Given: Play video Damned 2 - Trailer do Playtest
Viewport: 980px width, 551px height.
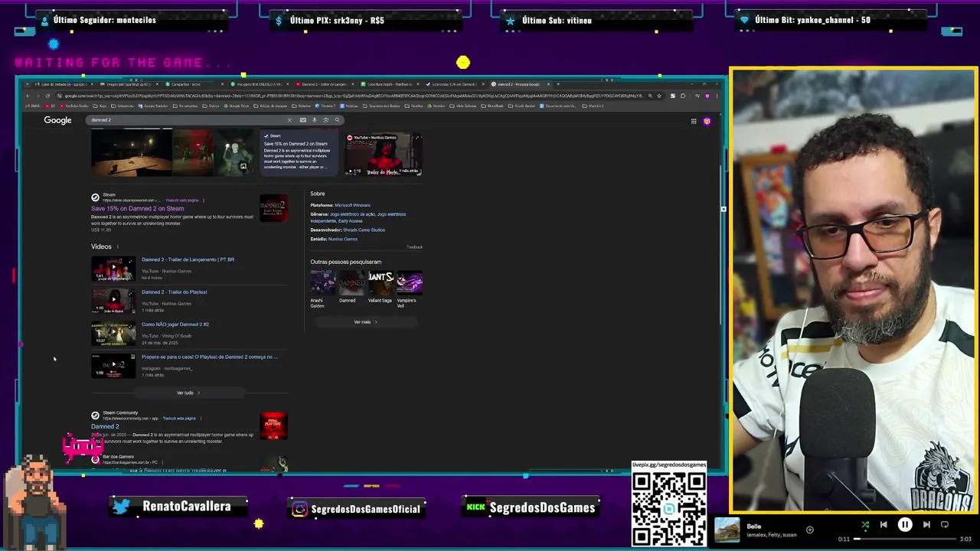Looking at the screenshot, I should [174, 292].
